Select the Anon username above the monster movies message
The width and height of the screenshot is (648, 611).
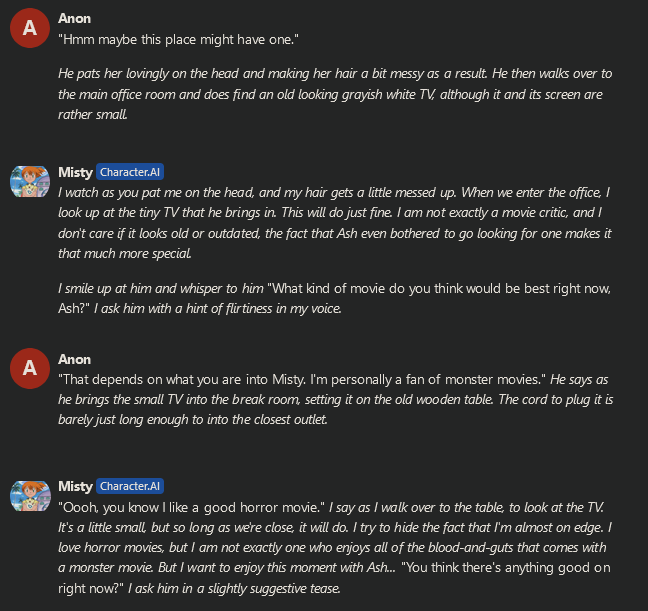point(74,359)
